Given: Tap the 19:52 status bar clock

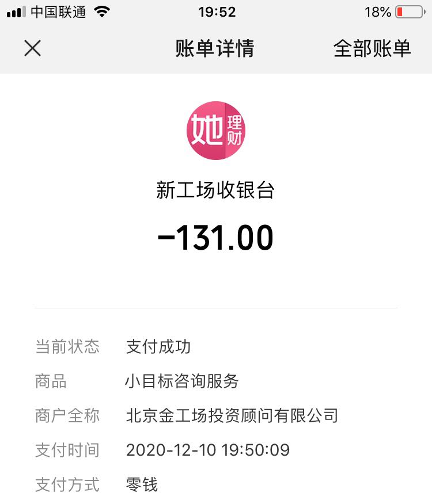Looking at the screenshot, I should (x=217, y=12).
